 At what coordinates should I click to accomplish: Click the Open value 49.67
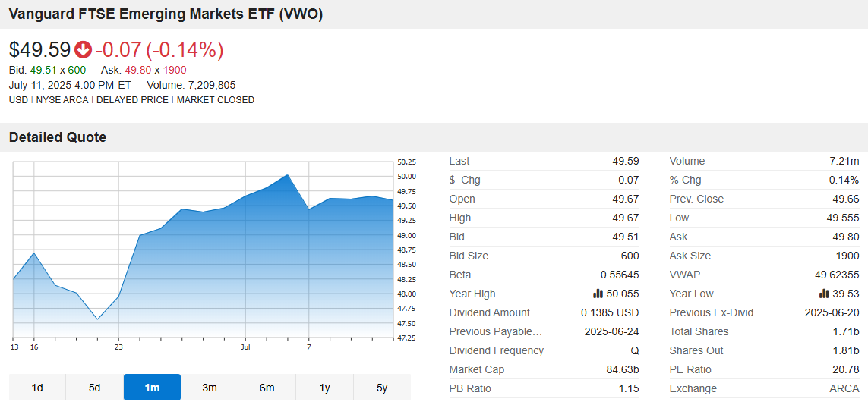[627, 199]
